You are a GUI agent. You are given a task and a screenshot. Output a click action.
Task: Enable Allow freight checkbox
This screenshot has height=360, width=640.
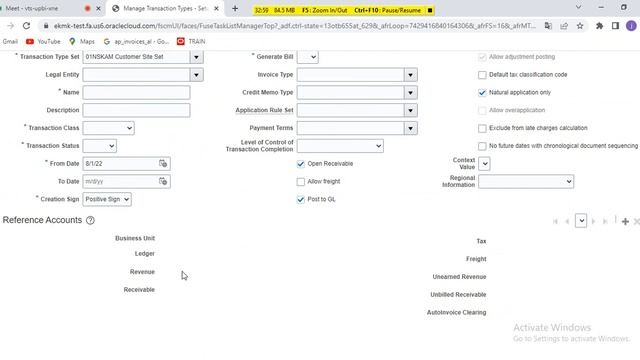[301, 182]
